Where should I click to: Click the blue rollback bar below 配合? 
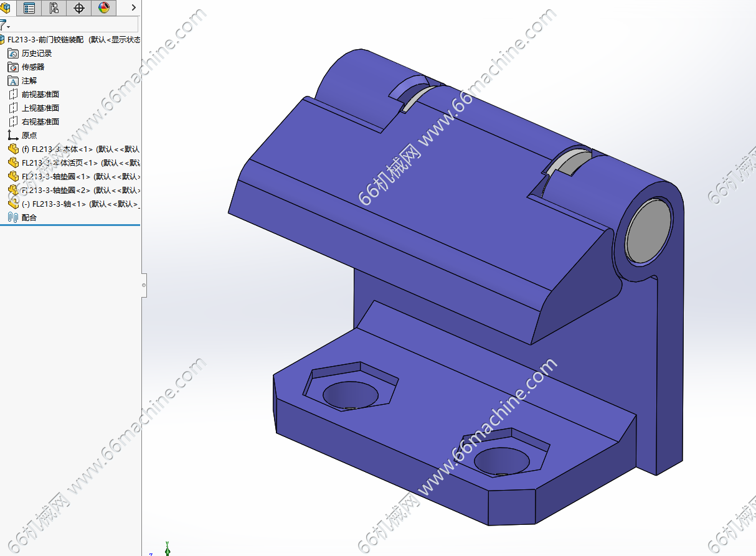(x=70, y=226)
